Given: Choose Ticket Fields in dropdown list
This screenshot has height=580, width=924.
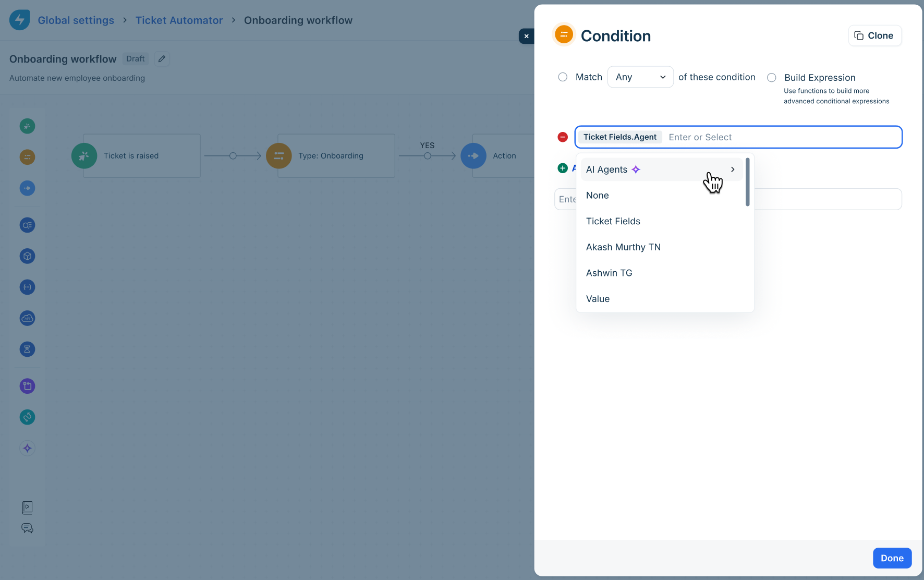Looking at the screenshot, I should 662,221.
